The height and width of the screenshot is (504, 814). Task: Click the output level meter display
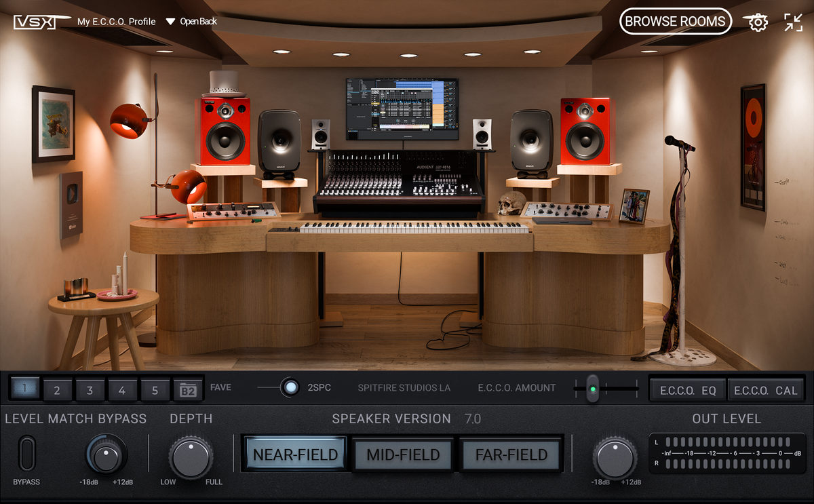[726, 453]
